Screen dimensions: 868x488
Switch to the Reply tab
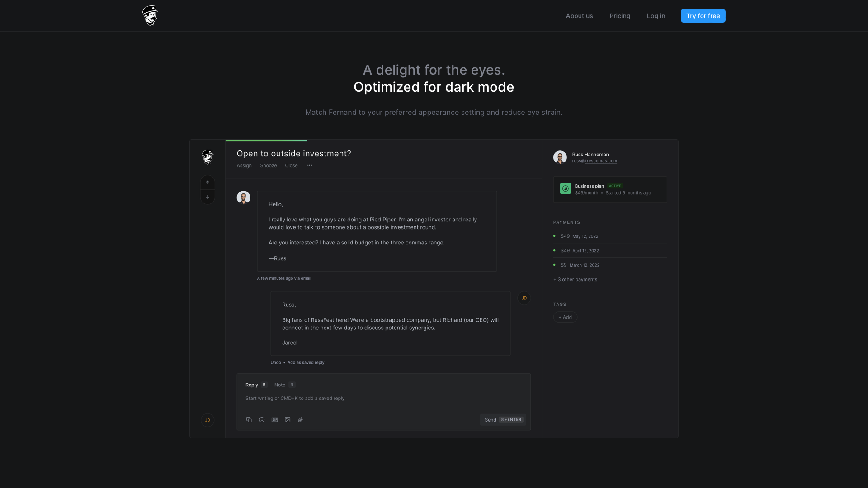(x=256, y=385)
